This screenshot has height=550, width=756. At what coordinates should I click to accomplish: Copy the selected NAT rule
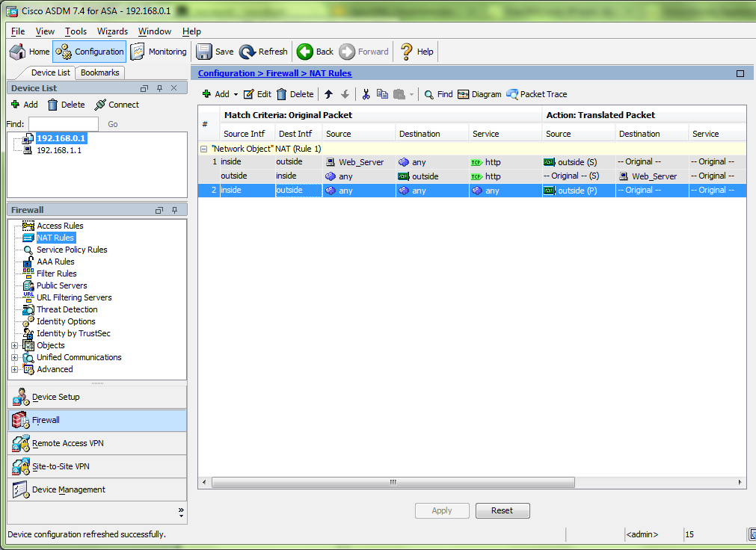(x=382, y=94)
